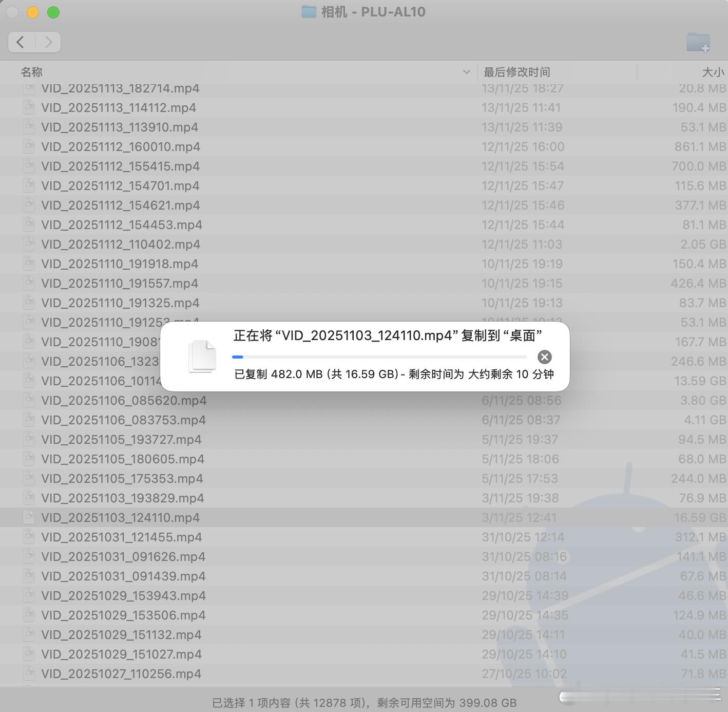
Task: Click the green full-screen window button
Action: (x=53, y=12)
